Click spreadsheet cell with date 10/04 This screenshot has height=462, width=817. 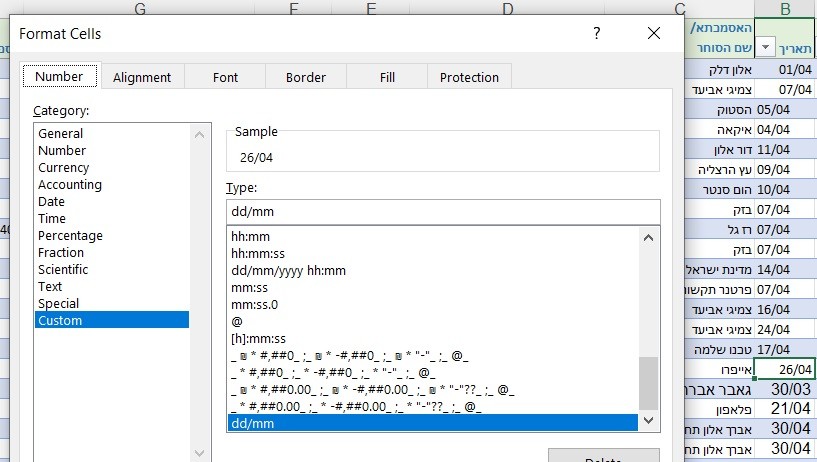pyautogui.click(x=785, y=190)
